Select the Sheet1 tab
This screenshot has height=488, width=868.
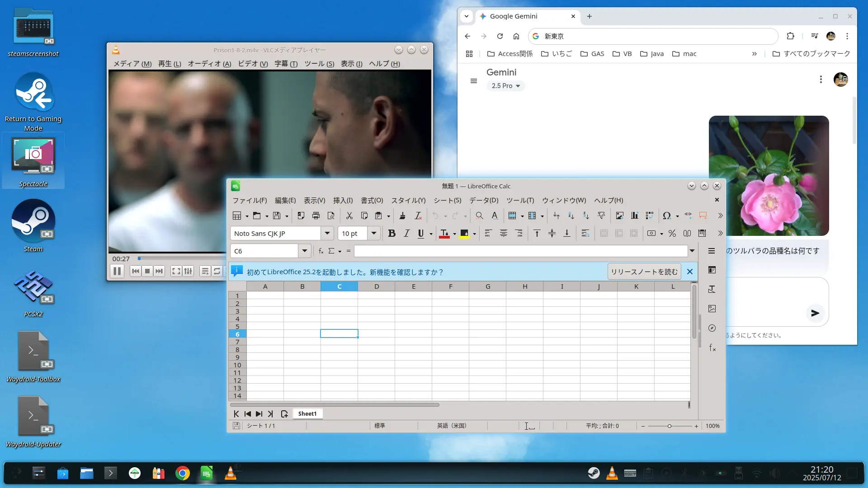(307, 413)
